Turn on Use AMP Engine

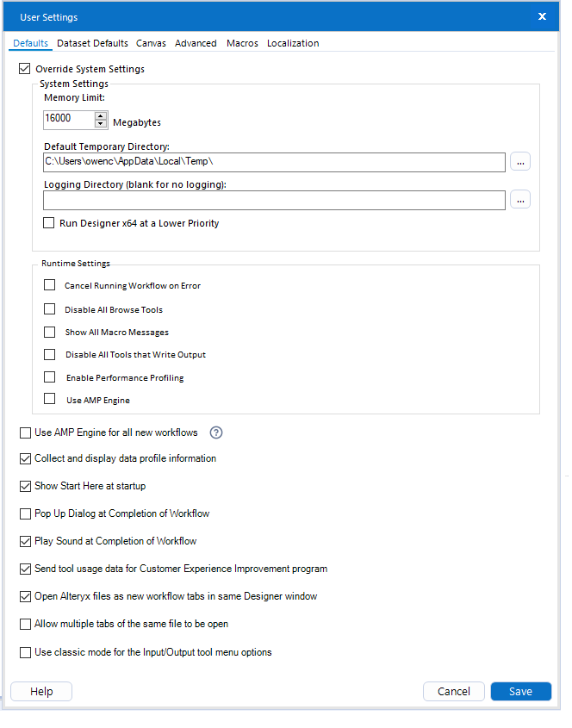click(x=49, y=400)
